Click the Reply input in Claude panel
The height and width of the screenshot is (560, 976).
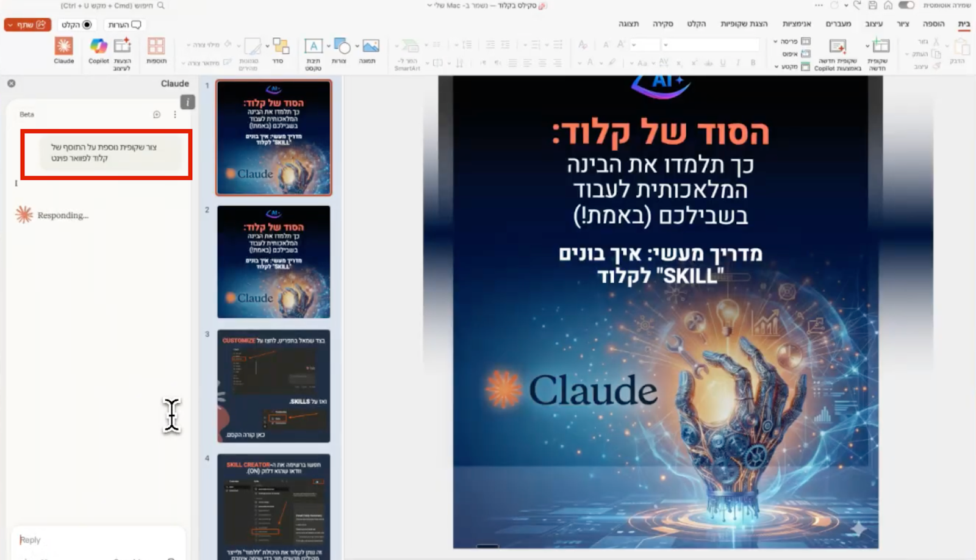click(98, 540)
